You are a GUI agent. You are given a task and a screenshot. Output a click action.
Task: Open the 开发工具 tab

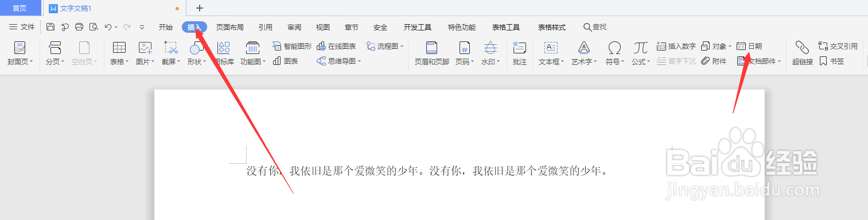pyautogui.click(x=418, y=27)
